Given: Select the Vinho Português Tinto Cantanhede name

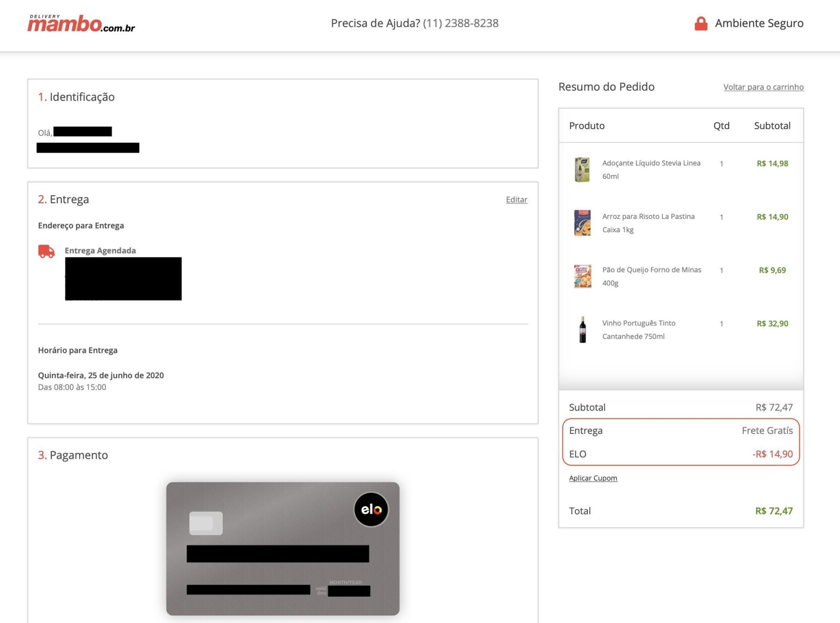Looking at the screenshot, I should (639, 330).
